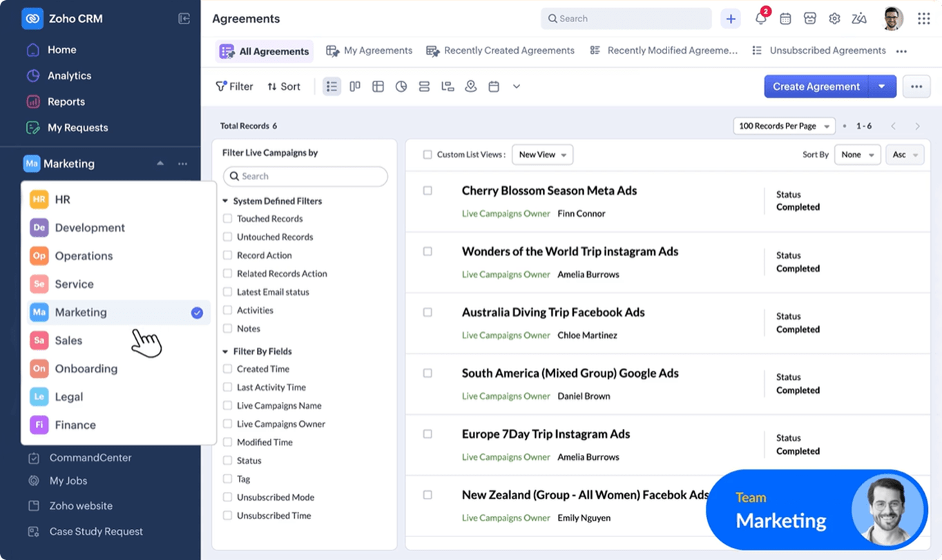This screenshot has width=942, height=560.
Task: Open the calendar icon in top bar
Action: point(785,19)
